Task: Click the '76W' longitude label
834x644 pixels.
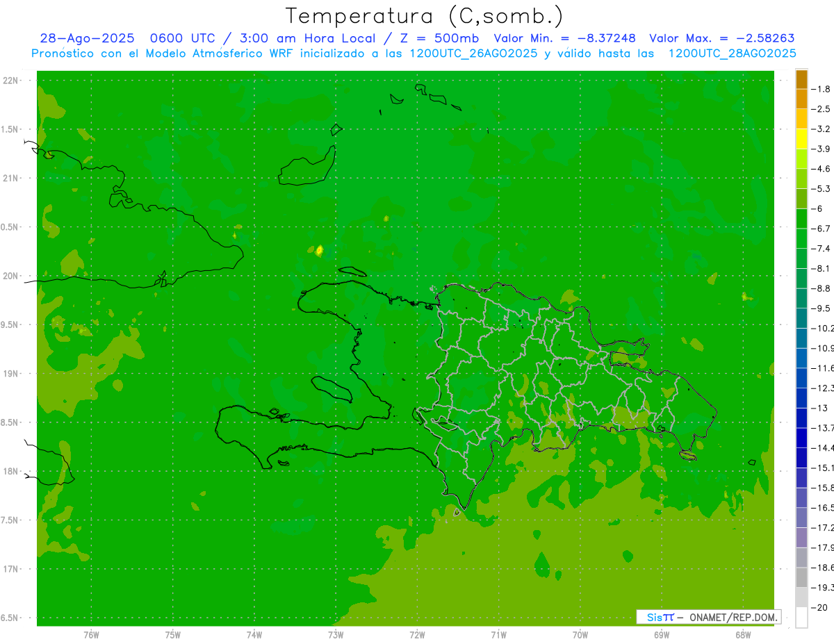Action: tap(91, 635)
